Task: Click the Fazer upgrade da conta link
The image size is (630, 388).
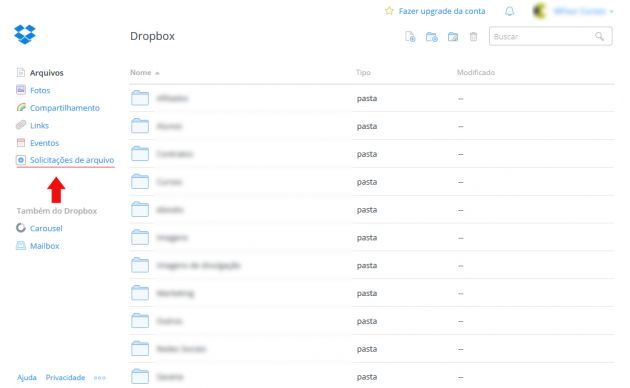Action: pyautogui.click(x=442, y=11)
